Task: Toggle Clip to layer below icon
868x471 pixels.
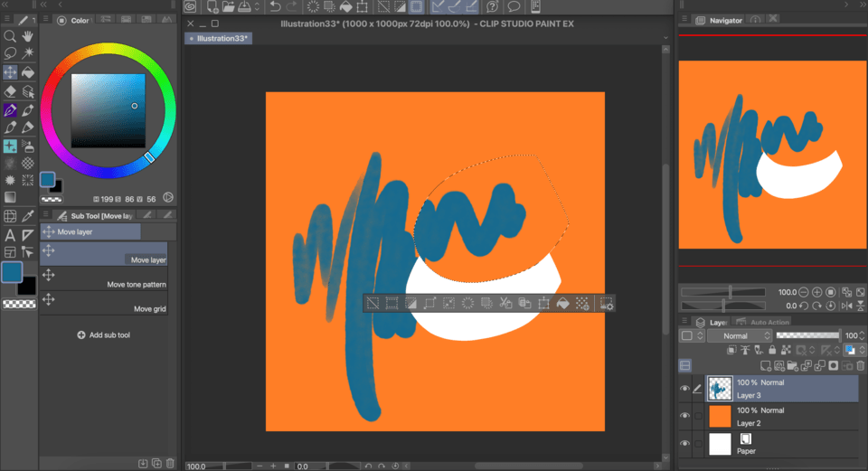Action: [731, 350]
